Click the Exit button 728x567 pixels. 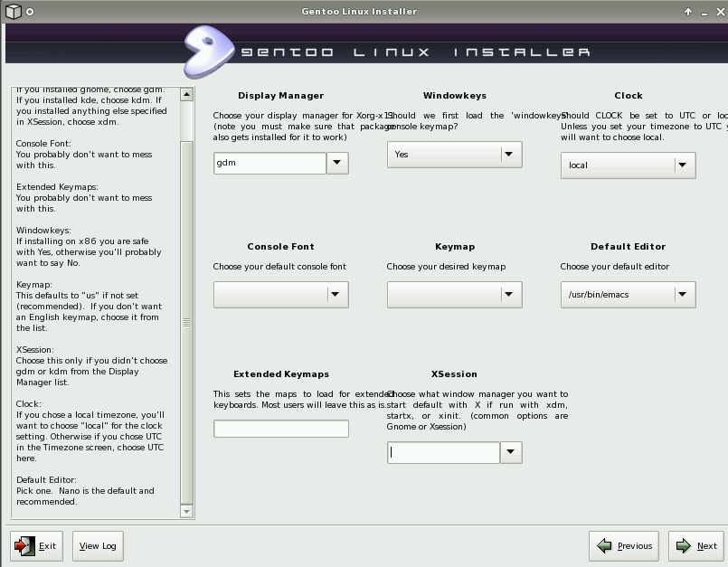click(36, 546)
